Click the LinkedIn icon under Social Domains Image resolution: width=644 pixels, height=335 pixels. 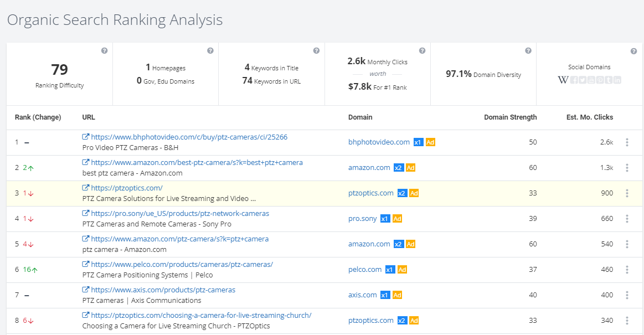pyautogui.click(x=617, y=80)
